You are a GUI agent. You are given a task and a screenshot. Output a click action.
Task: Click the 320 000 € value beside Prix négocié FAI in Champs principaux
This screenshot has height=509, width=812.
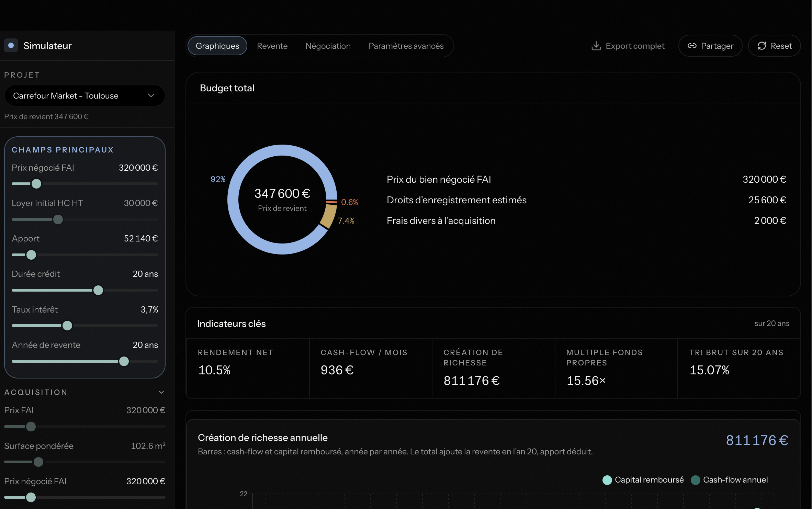tap(138, 168)
